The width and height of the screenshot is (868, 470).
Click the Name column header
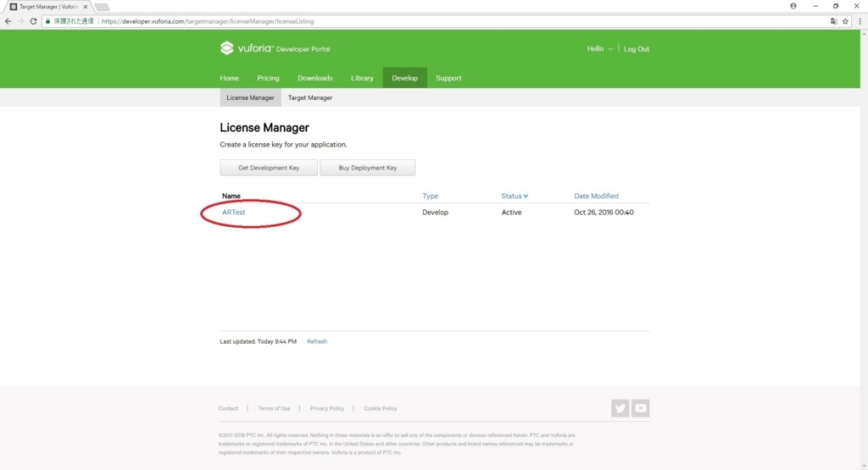(x=231, y=196)
